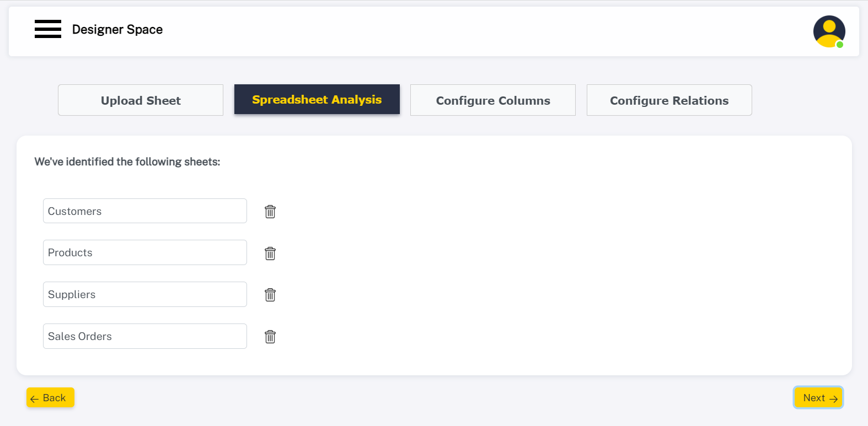Open the hamburger navigation menu

pyautogui.click(x=48, y=29)
